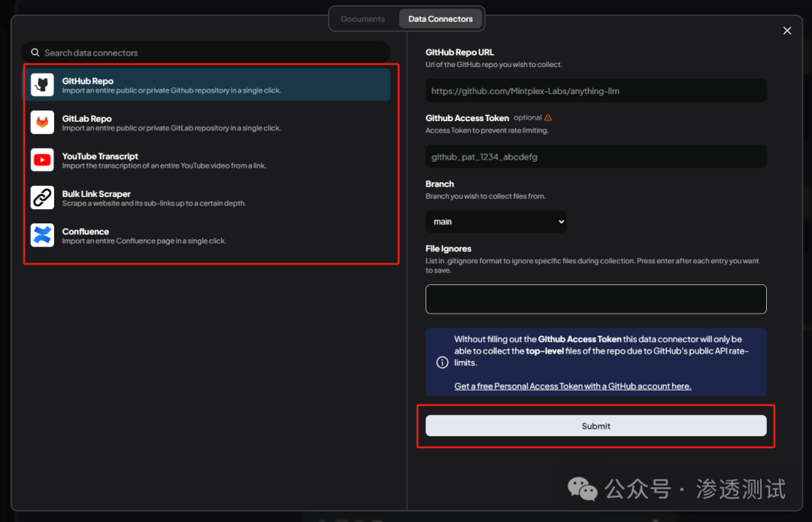Open the free Personal Access Token link
Viewport: 812px width, 522px height.
[x=573, y=386]
